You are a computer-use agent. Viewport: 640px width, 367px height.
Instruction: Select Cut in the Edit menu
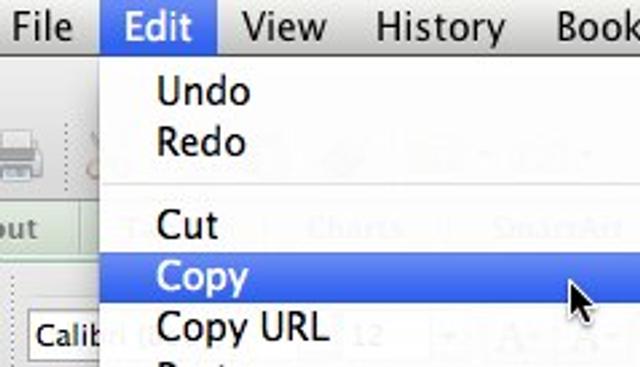(370, 225)
